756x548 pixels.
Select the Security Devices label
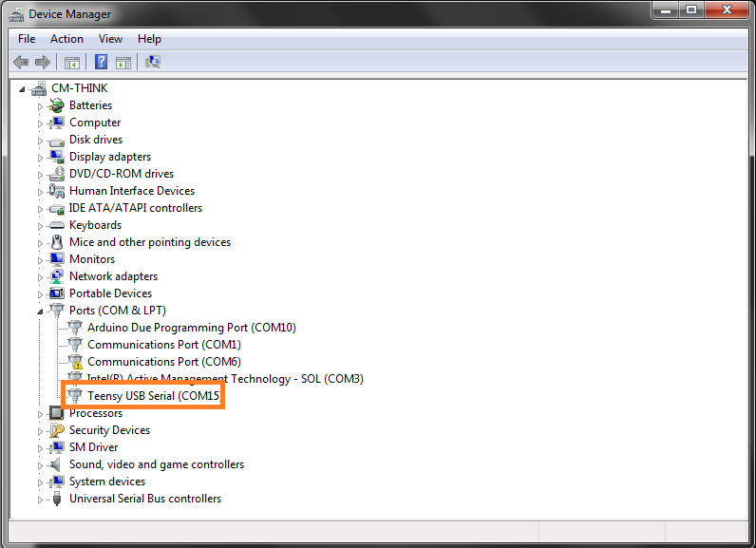(x=109, y=430)
